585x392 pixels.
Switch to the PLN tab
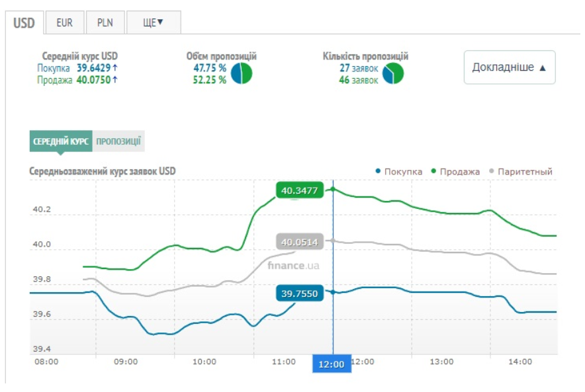point(105,22)
